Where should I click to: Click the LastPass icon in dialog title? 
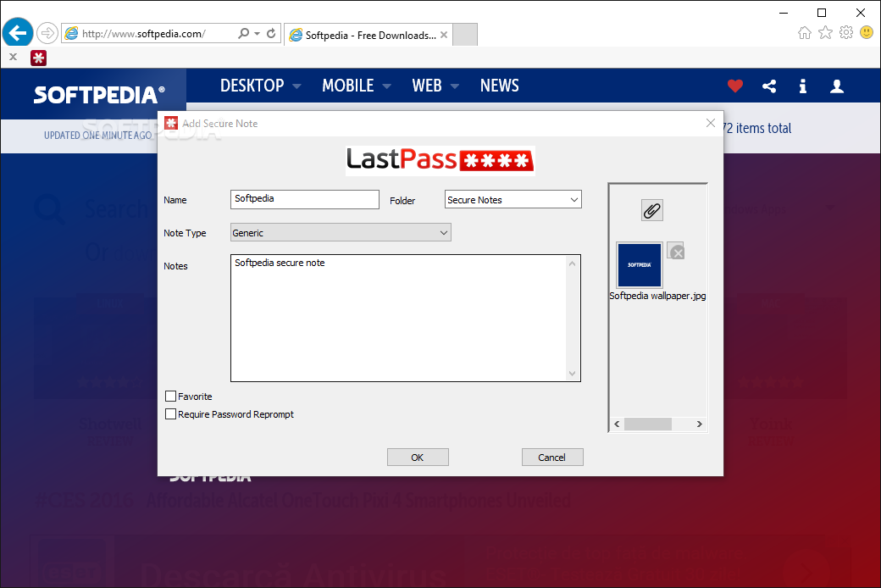[171, 123]
